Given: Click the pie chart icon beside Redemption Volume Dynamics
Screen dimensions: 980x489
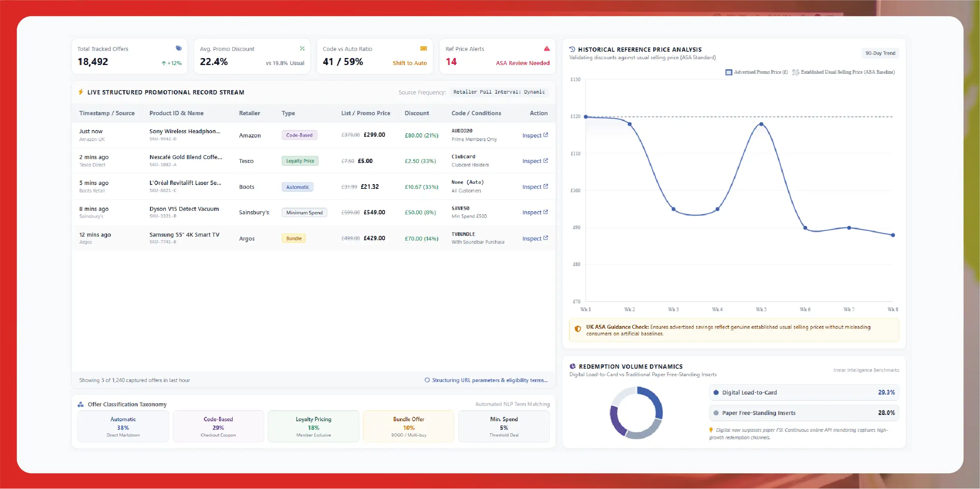Looking at the screenshot, I should point(572,366).
